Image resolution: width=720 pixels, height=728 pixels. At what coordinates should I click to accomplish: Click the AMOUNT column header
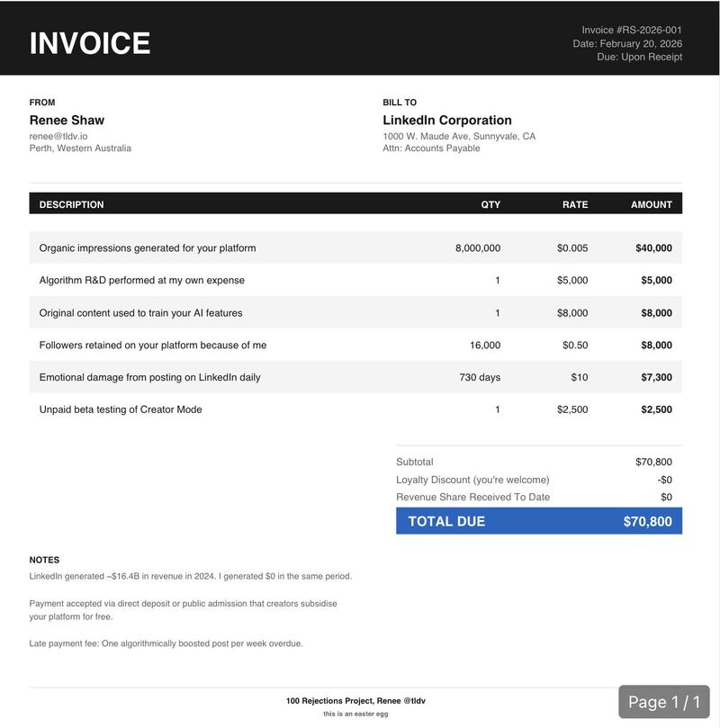651,204
